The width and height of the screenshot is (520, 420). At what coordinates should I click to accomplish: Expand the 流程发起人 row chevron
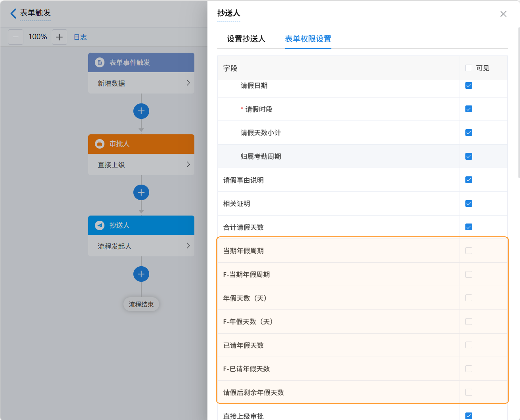click(188, 246)
